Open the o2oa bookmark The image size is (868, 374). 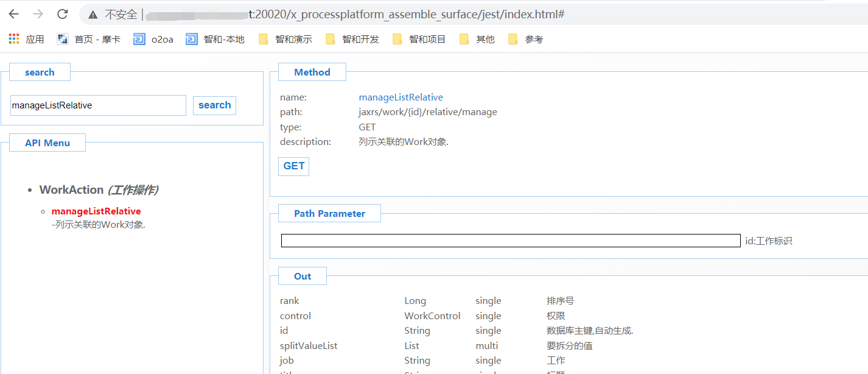tap(153, 39)
